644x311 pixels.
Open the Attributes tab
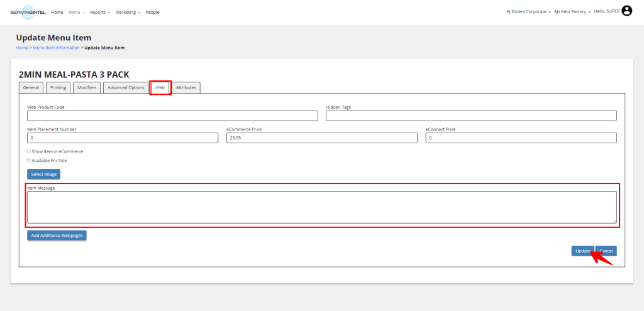pyautogui.click(x=186, y=87)
